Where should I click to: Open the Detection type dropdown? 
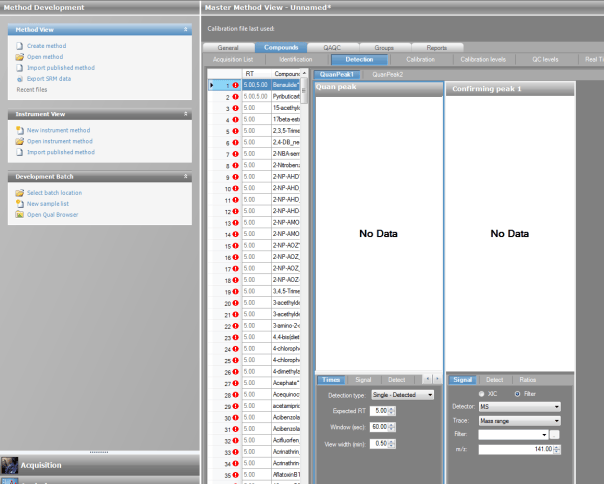(x=430, y=395)
